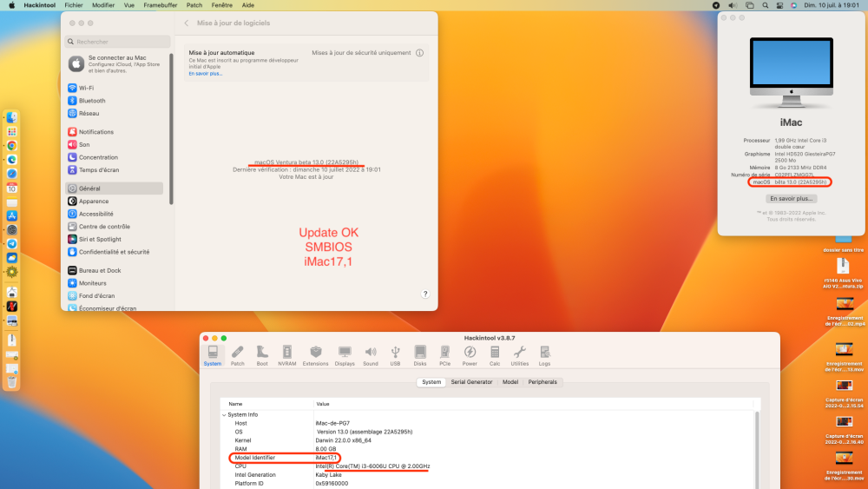Open the Displays tool in Hackintool
The height and width of the screenshot is (489, 868).
[345, 355]
